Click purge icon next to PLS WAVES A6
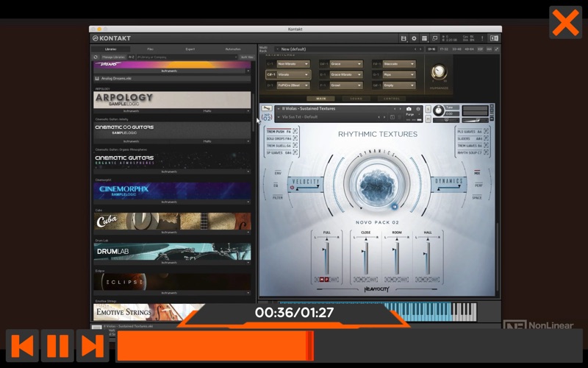This screenshot has height=368, width=588. pyautogui.click(x=486, y=132)
